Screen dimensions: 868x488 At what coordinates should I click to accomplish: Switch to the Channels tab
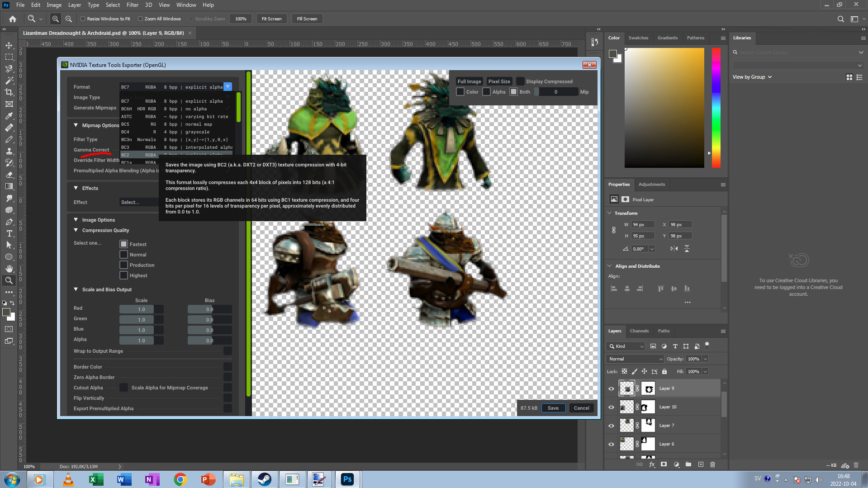point(639,331)
